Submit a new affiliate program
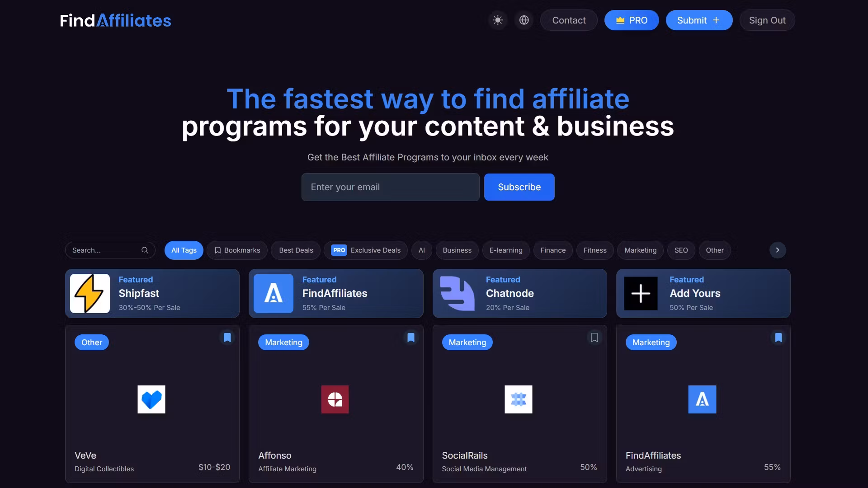Screen dimensions: 868x488 (x=699, y=20)
